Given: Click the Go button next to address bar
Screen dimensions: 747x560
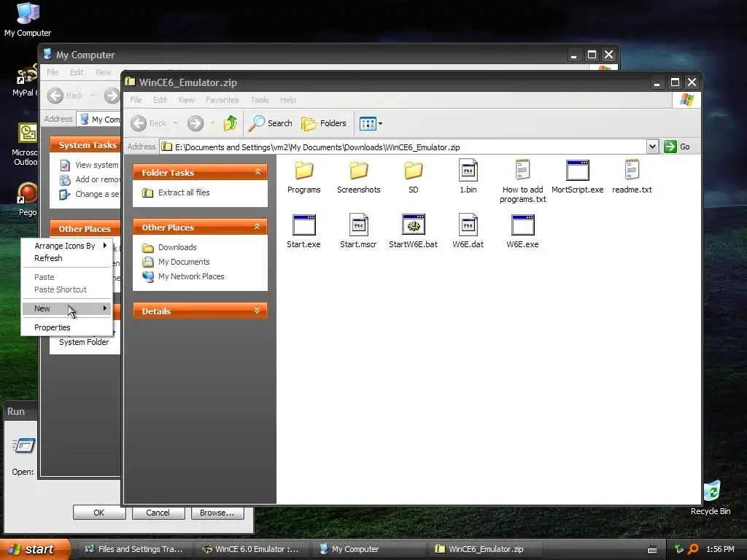Looking at the screenshot, I should pos(677,147).
